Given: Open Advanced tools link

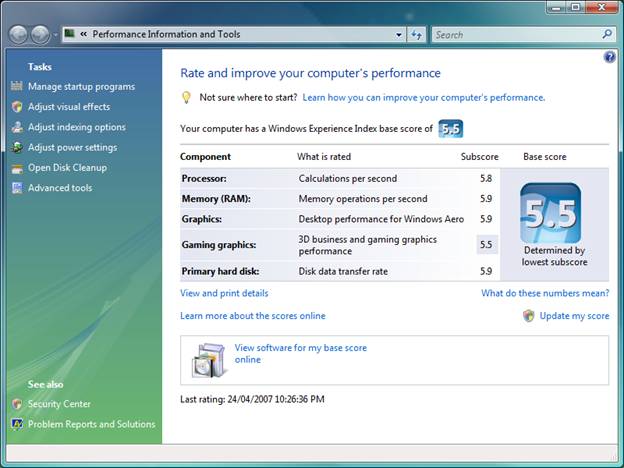Looking at the screenshot, I should (60, 188).
